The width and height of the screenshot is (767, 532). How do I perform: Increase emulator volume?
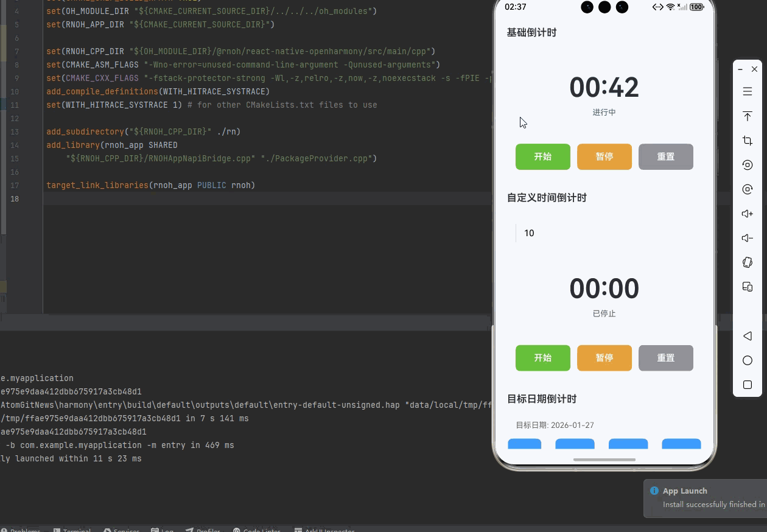pos(748,214)
